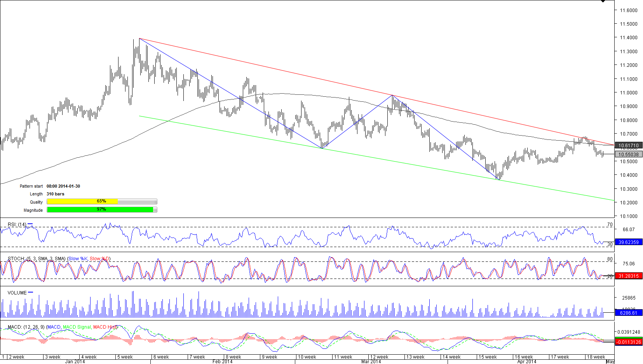
Task: Click 'Apr 2014' on the month axis
Action: point(526,362)
